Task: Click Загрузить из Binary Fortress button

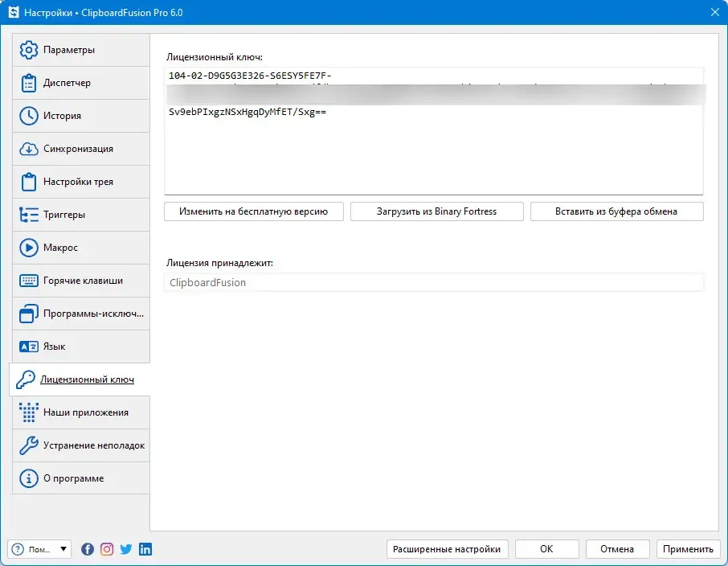Action: pyautogui.click(x=436, y=211)
